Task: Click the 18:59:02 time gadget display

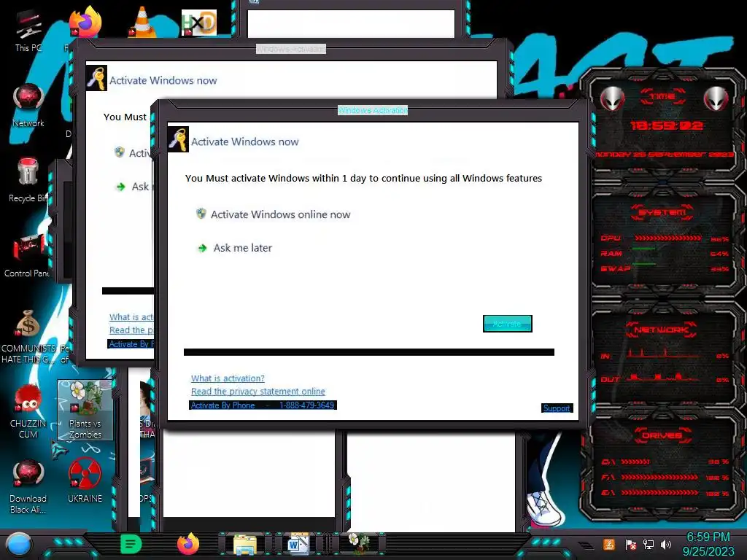Action: (x=667, y=125)
